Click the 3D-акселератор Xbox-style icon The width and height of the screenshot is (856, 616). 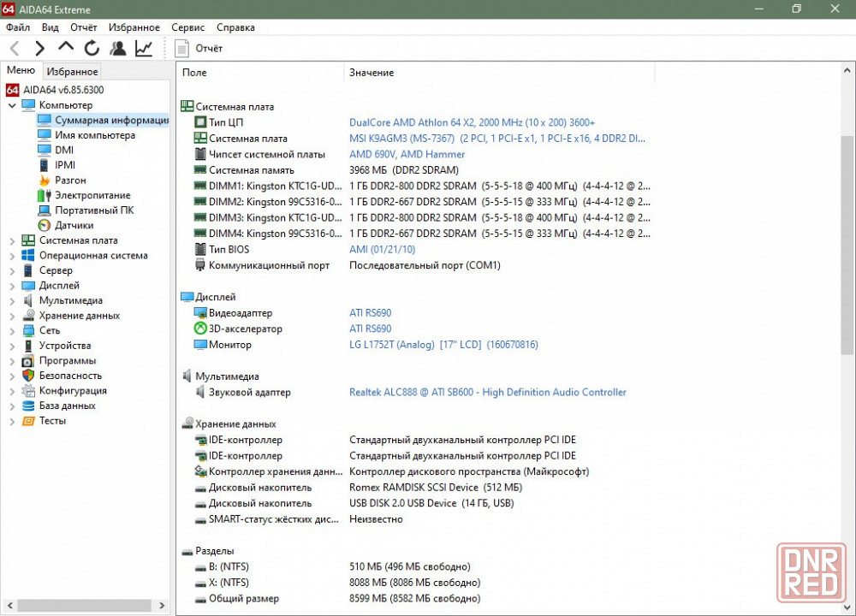(x=200, y=329)
